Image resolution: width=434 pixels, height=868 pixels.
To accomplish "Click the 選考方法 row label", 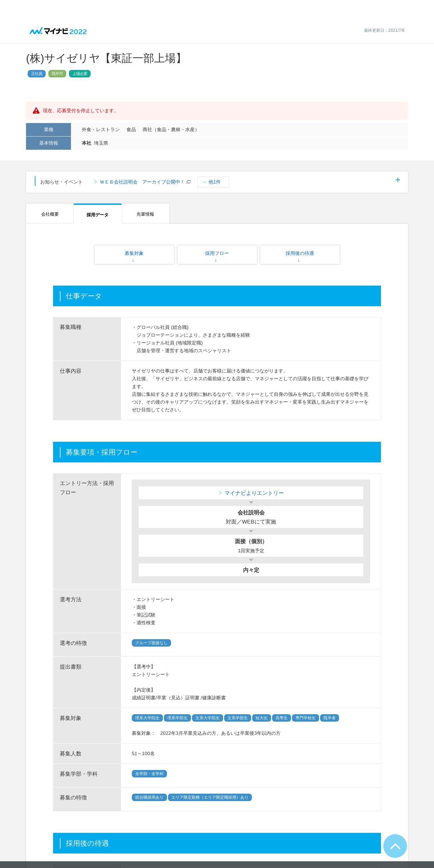I will (x=71, y=599).
